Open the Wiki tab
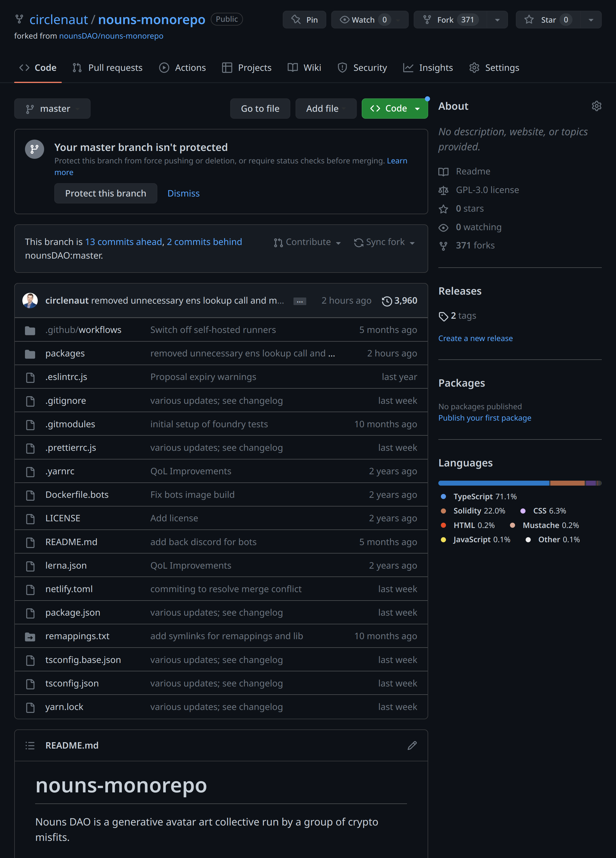 tap(304, 68)
